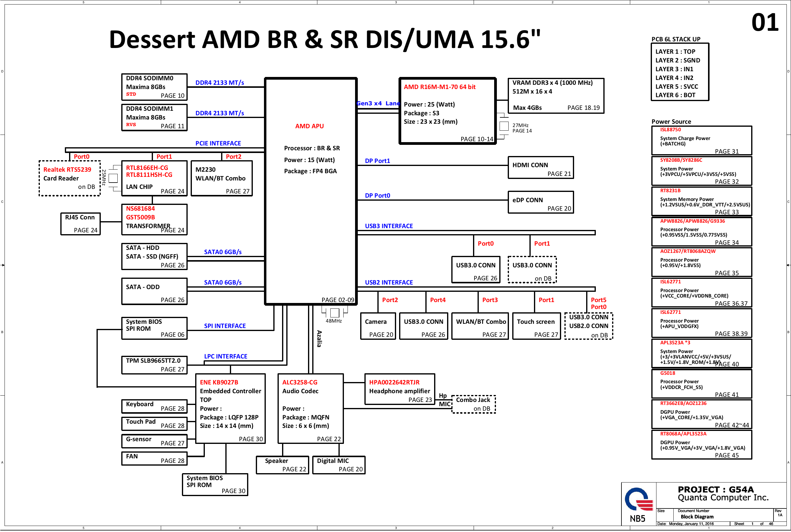Click the USB2 INTERFACE label
The height and width of the screenshot is (532, 791).
pos(389,283)
